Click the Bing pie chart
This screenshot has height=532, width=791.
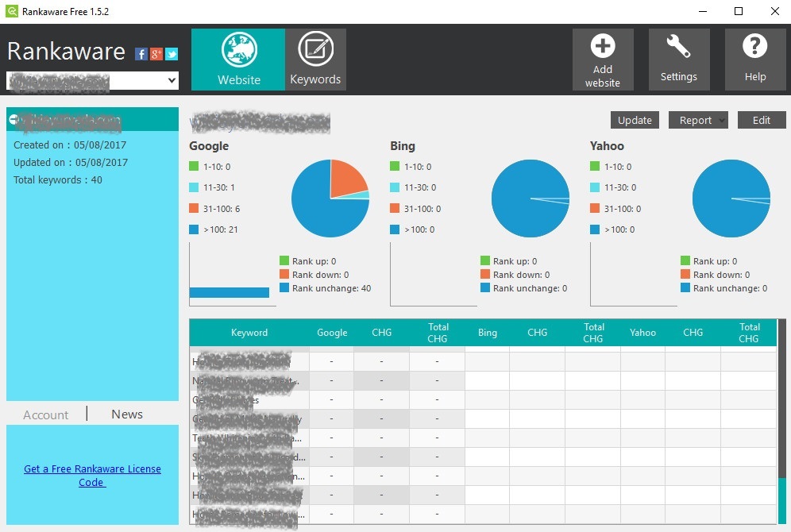(x=531, y=199)
